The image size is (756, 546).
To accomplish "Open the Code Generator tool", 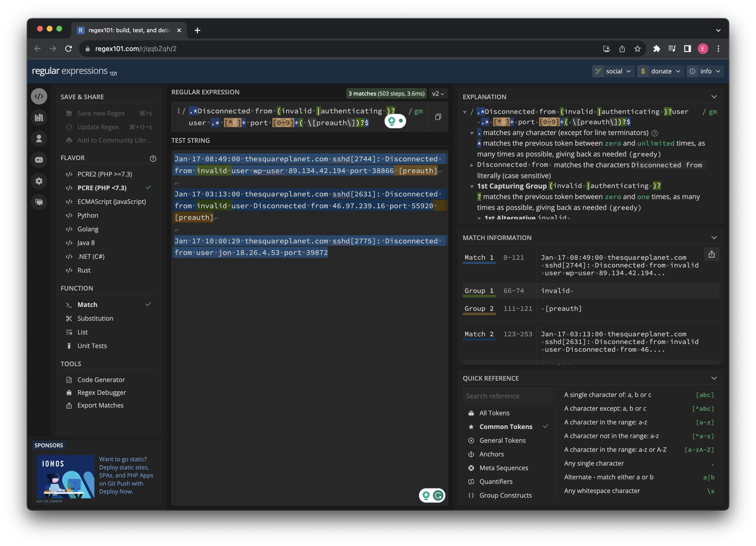I will [101, 379].
